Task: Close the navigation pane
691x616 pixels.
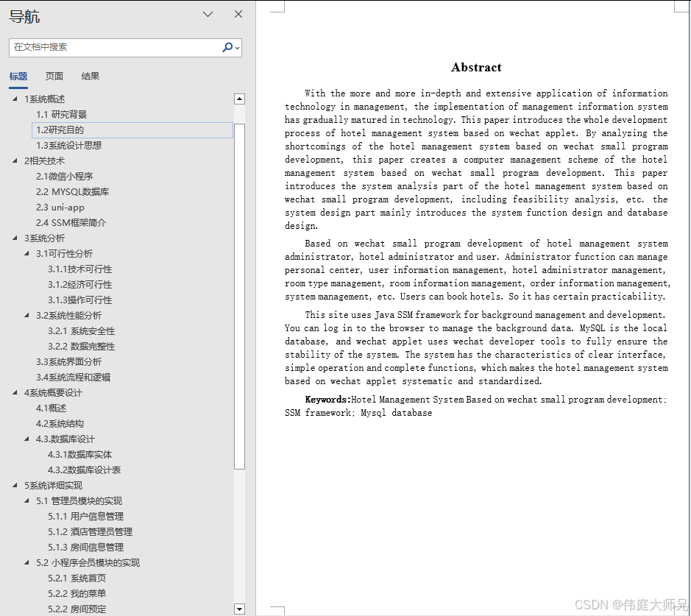Action: click(238, 14)
